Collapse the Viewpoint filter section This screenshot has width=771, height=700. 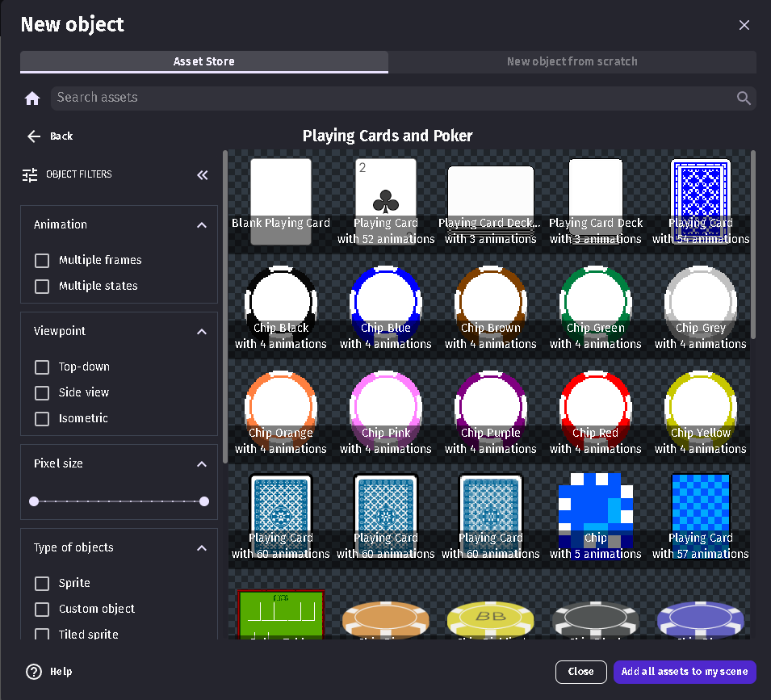[202, 332]
